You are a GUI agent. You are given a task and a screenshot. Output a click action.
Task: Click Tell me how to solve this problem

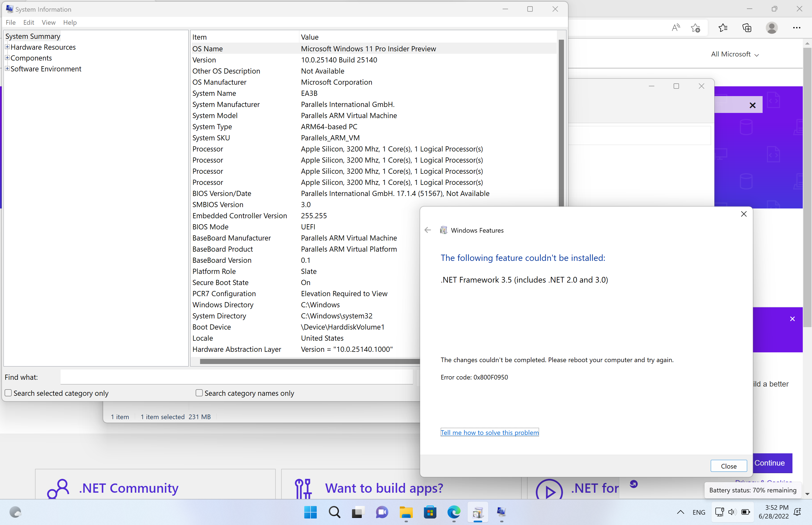coord(489,432)
